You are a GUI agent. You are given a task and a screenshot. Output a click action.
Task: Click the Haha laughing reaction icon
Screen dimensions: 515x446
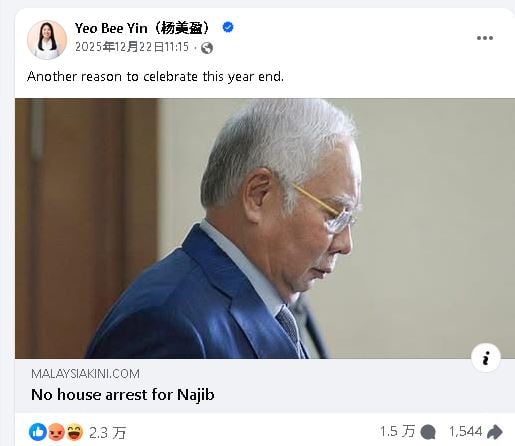tap(74, 432)
